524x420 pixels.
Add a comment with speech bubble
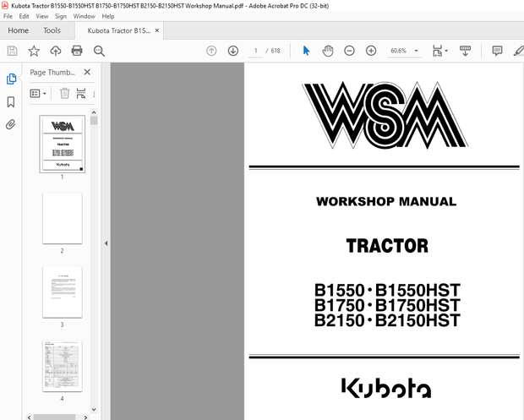497,51
